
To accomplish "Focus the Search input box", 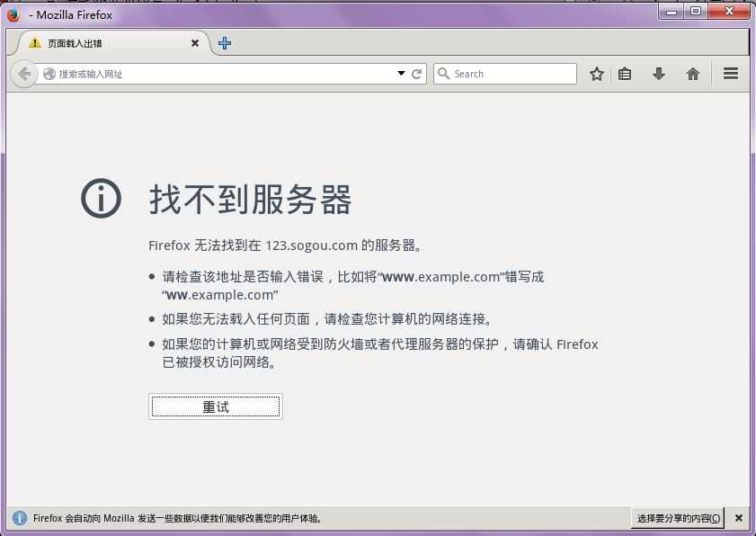I will [x=505, y=74].
